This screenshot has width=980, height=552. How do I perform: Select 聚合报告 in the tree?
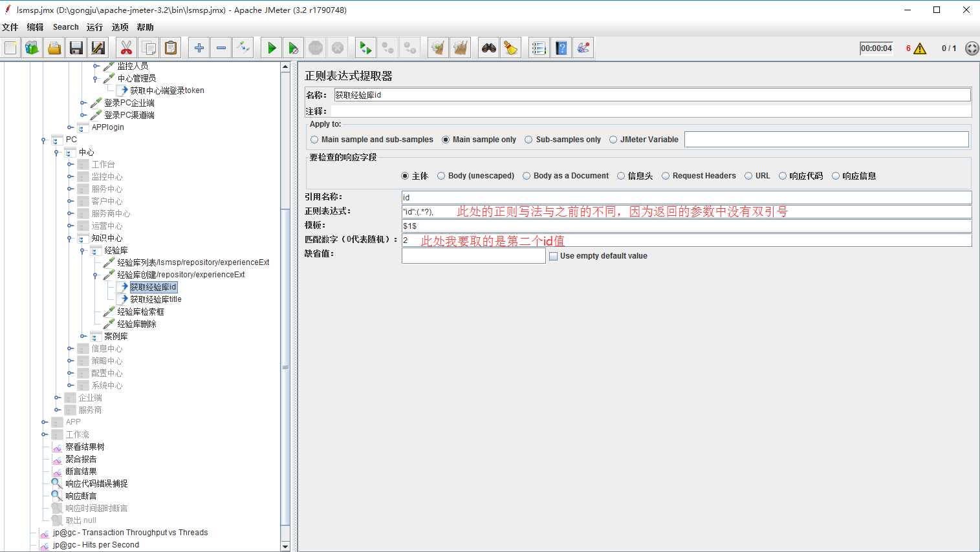(x=81, y=459)
